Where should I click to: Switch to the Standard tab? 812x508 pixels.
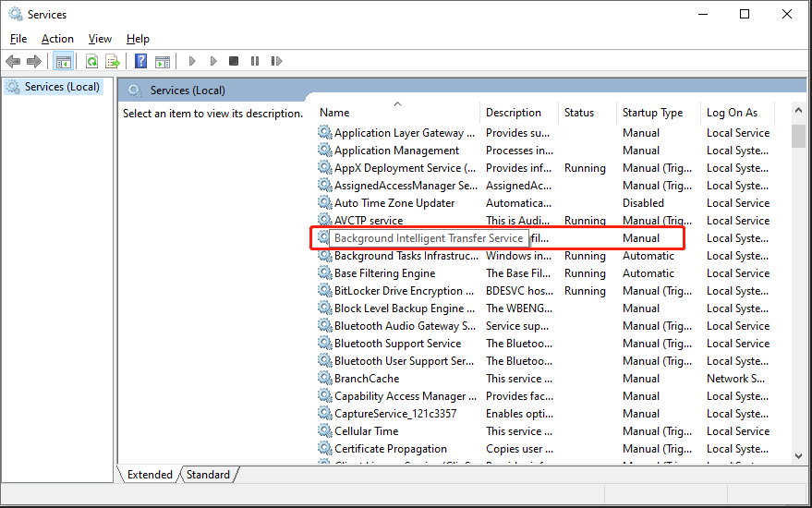point(208,475)
